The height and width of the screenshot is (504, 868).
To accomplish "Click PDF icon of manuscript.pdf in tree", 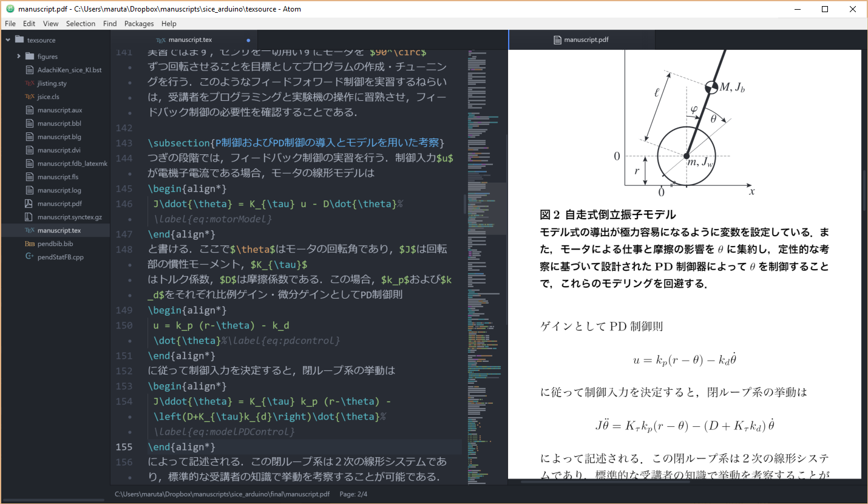I will coord(29,203).
